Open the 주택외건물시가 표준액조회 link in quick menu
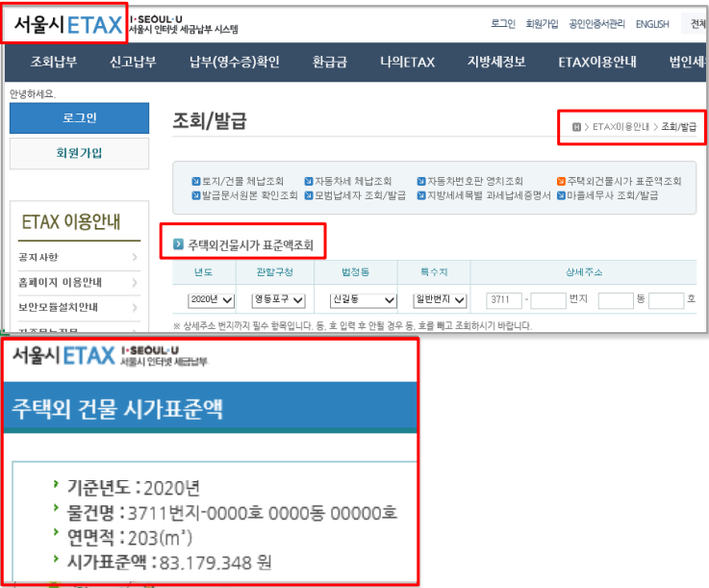 [624, 181]
